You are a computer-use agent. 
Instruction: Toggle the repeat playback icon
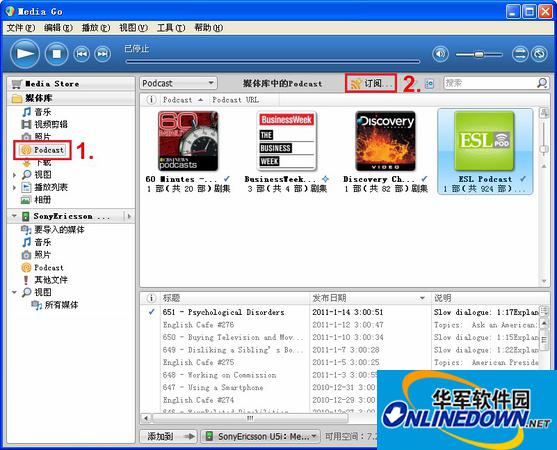[x=539, y=54]
